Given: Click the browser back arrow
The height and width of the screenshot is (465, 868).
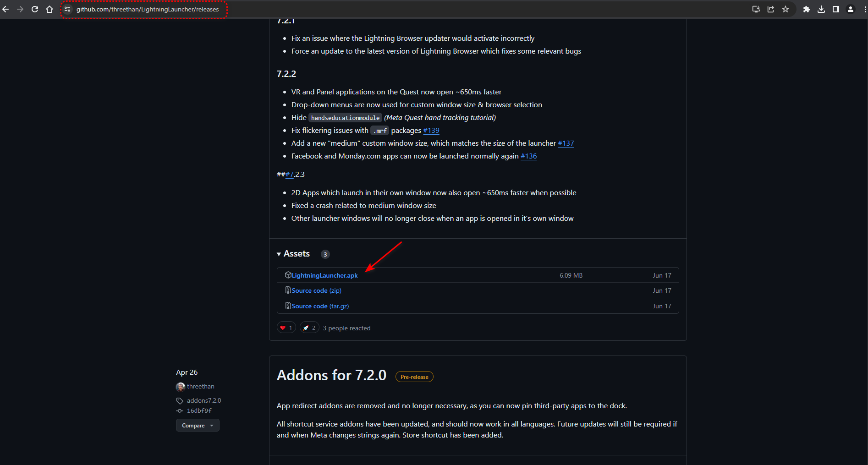Looking at the screenshot, I should click(x=5, y=9).
